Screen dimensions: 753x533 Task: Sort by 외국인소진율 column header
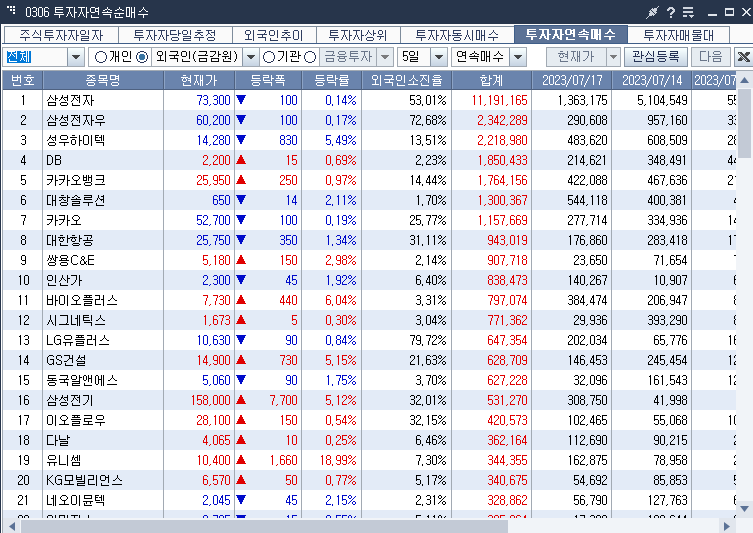406,80
